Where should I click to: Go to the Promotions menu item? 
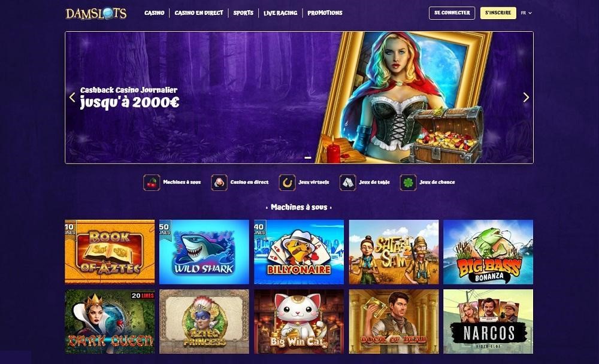[325, 13]
